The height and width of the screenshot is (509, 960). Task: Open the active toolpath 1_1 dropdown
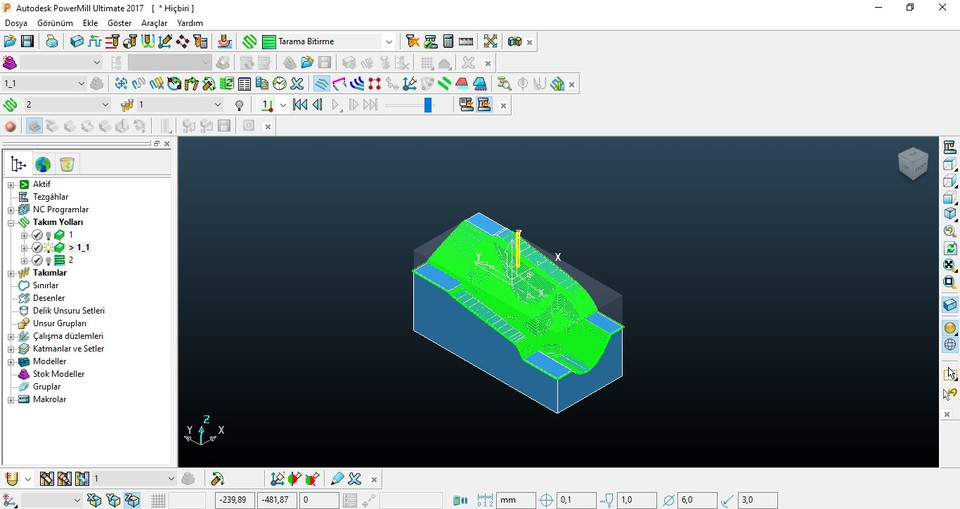pyautogui.click(x=81, y=83)
